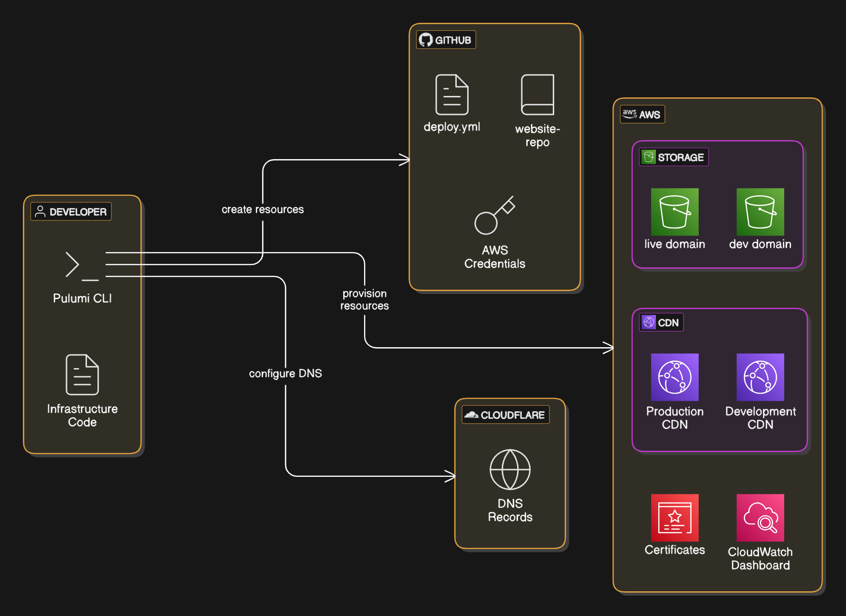Click the GitHub logo in group header
The image size is (846, 616).
(426, 40)
